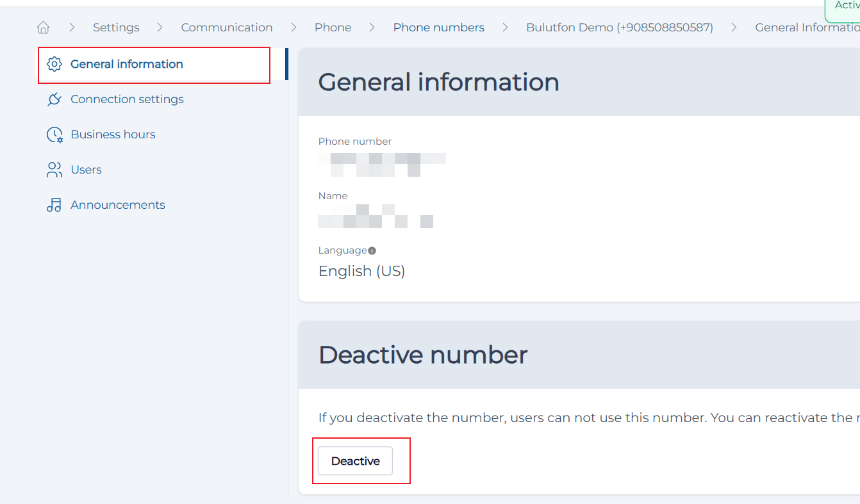Open the Business hours settings section
This screenshot has height=504, width=860.
pyautogui.click(x=113, y=134)
